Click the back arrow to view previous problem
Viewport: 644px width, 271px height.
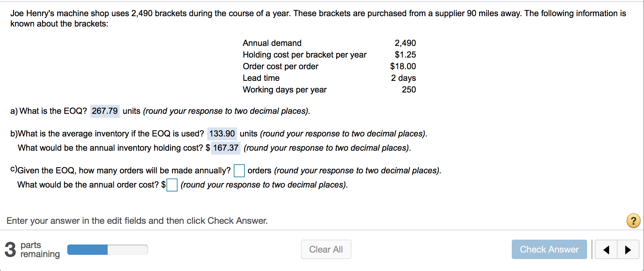click(x=606, y=249)
